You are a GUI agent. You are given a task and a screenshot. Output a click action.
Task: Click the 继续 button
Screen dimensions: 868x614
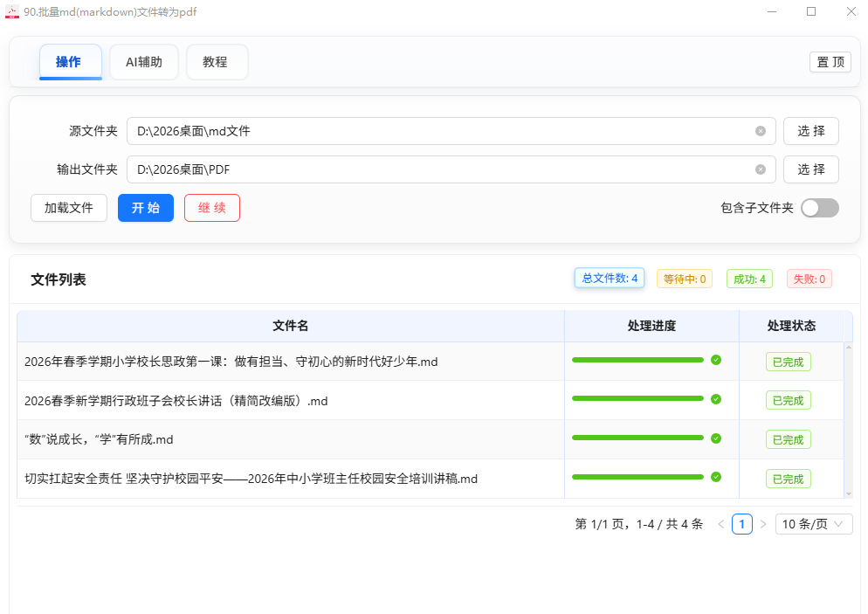coord(212,208)
